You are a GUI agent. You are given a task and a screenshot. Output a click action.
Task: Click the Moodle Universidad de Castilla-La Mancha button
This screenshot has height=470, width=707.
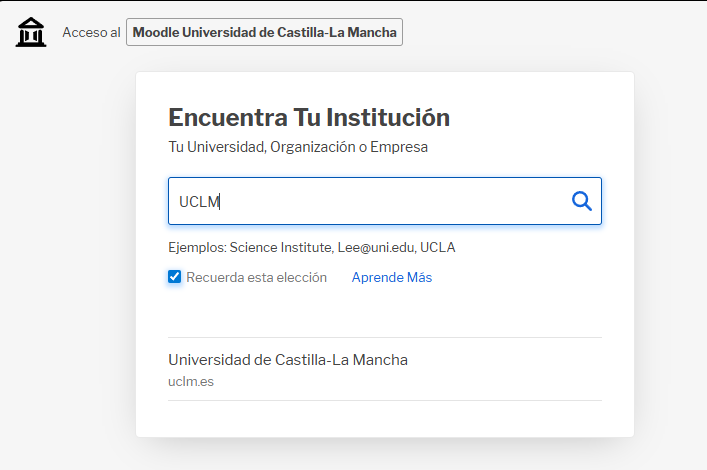coord(264,32)
